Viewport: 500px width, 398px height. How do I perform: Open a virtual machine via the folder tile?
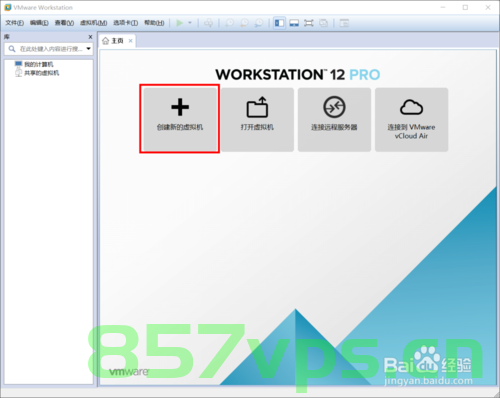click(257, 119)
